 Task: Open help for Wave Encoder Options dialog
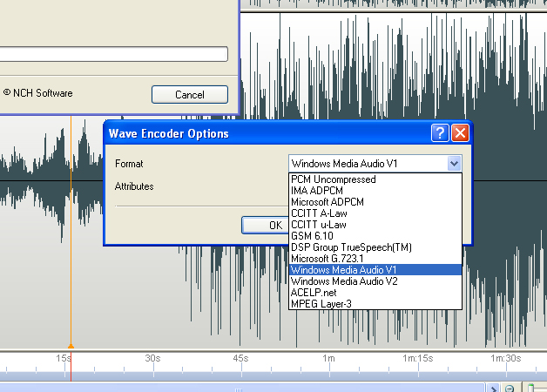(440, 133)
